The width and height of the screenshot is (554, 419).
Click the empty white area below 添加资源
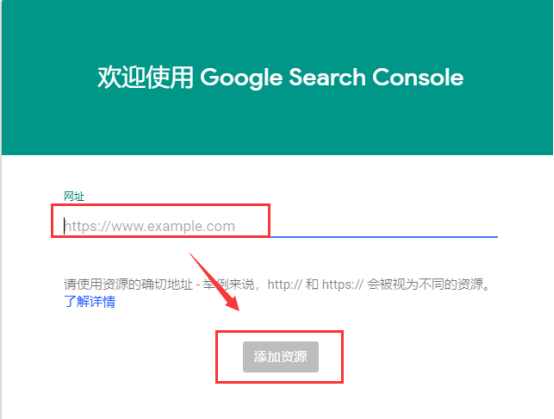pos(279,403)
